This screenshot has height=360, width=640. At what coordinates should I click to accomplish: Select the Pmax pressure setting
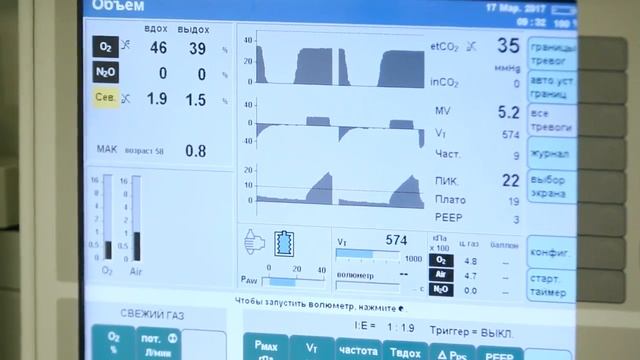coord(266,347)
